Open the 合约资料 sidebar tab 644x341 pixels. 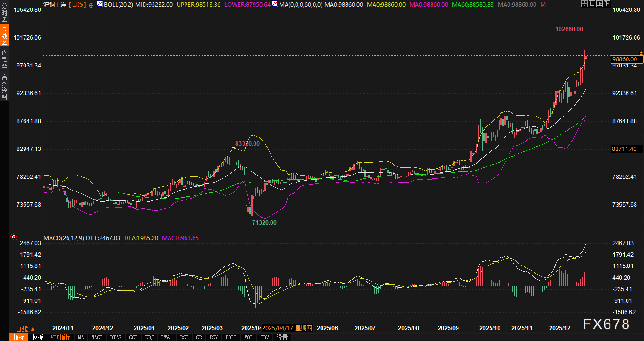click(x=4, y=86)
